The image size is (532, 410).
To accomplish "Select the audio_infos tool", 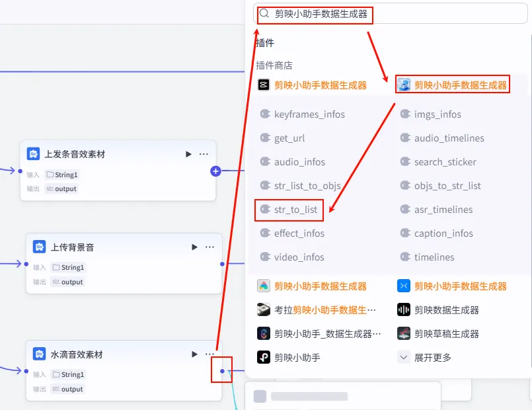I will tap(299, 162).
